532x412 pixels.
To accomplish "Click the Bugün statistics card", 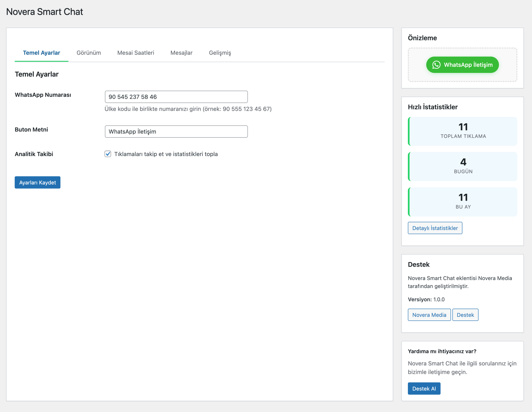I will pos(463,167).
